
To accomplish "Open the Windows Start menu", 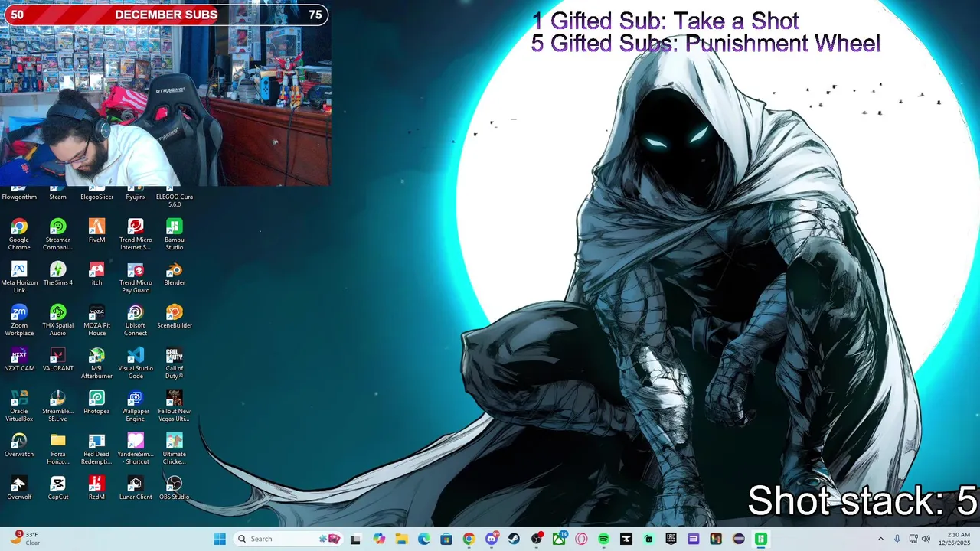I will [x=220, y=539].
